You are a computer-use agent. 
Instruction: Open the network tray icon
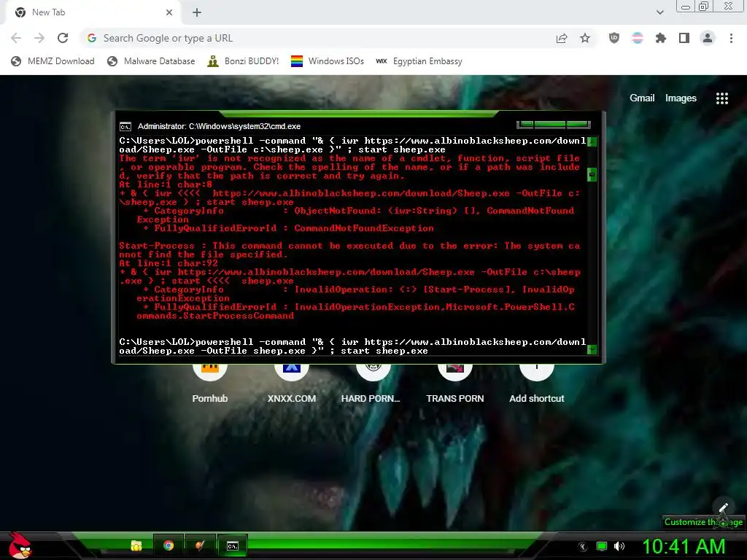tap(602, 547)
